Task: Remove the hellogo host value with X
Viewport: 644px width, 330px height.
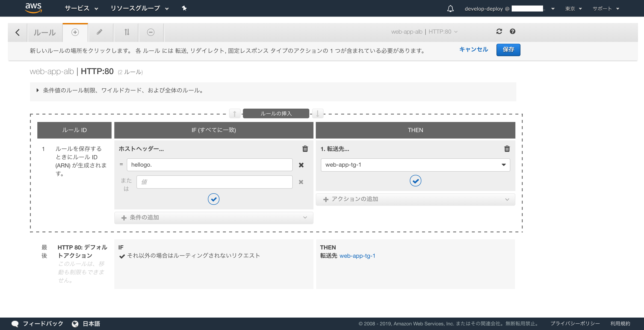Action: point(301,165)
